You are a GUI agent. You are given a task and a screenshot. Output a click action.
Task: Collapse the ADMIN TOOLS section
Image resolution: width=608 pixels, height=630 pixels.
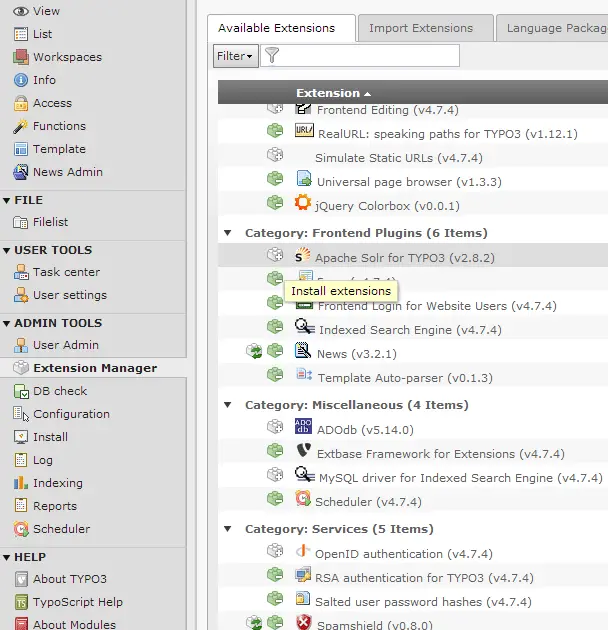click(6, 323)
